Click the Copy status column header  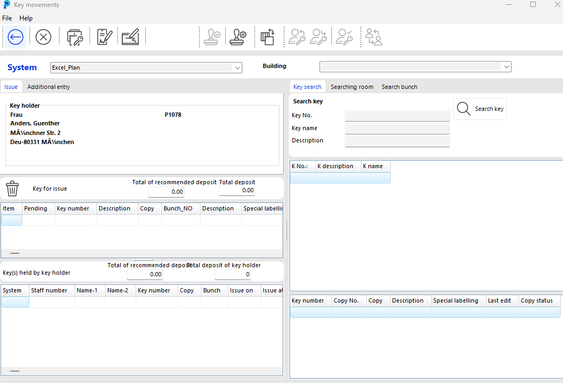[x=536, y=301]
